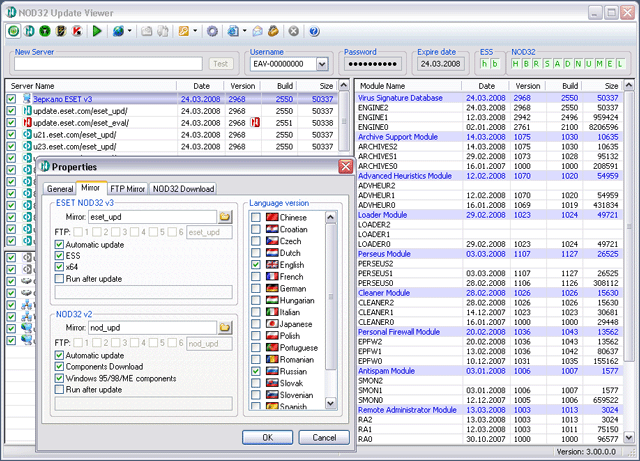Open help via blue question mark icon
This screenshot has height=461, width=640.
[x=314, y=31]
